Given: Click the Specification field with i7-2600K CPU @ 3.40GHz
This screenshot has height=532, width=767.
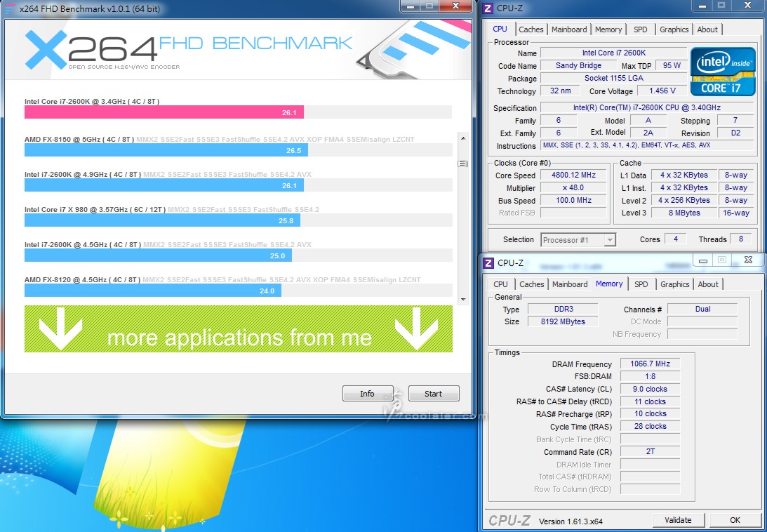Looking at the screenshot, I should (647, 107).
